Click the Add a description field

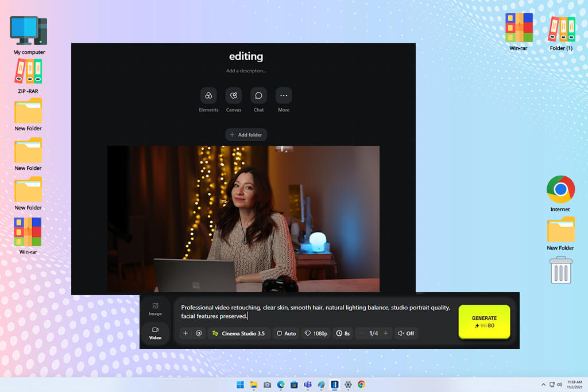246,71
